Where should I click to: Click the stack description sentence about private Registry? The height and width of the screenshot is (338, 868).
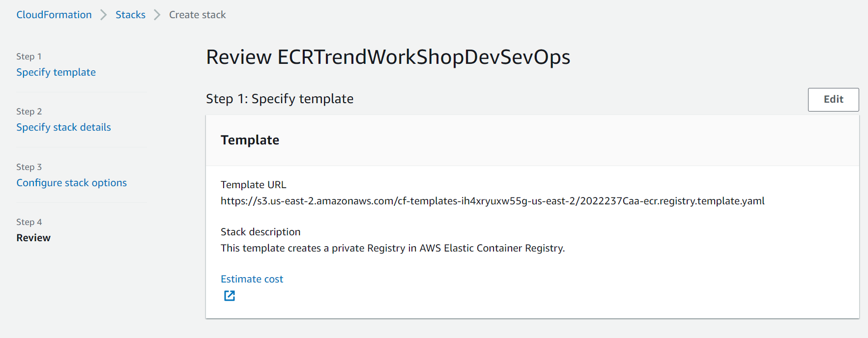[x=393, y=248]
